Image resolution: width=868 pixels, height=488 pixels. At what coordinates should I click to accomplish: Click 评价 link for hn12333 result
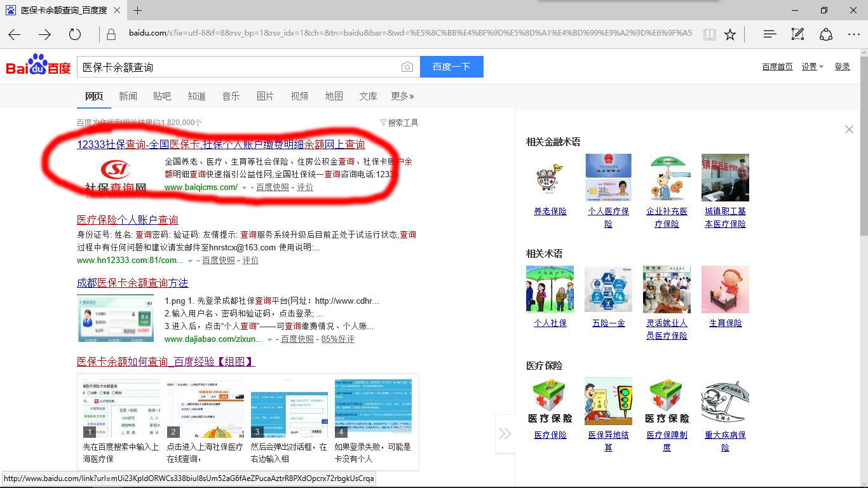(x=250, y=261)
